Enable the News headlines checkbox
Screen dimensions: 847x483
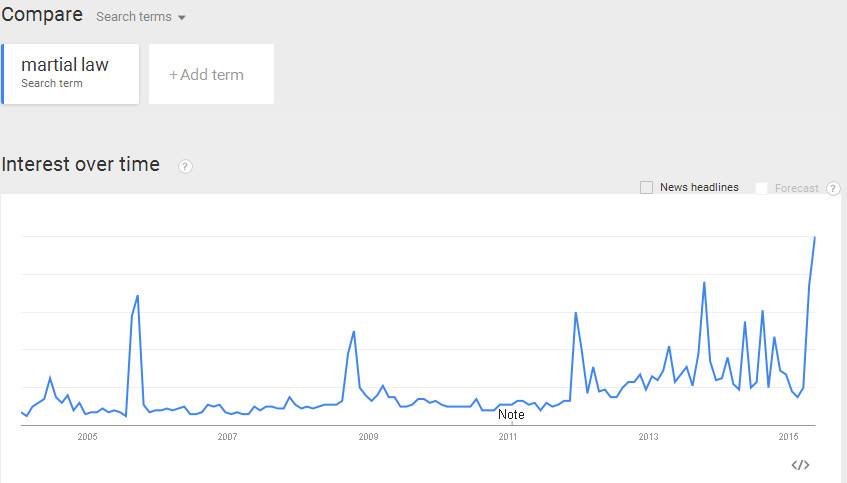click(x=646, y=188)
